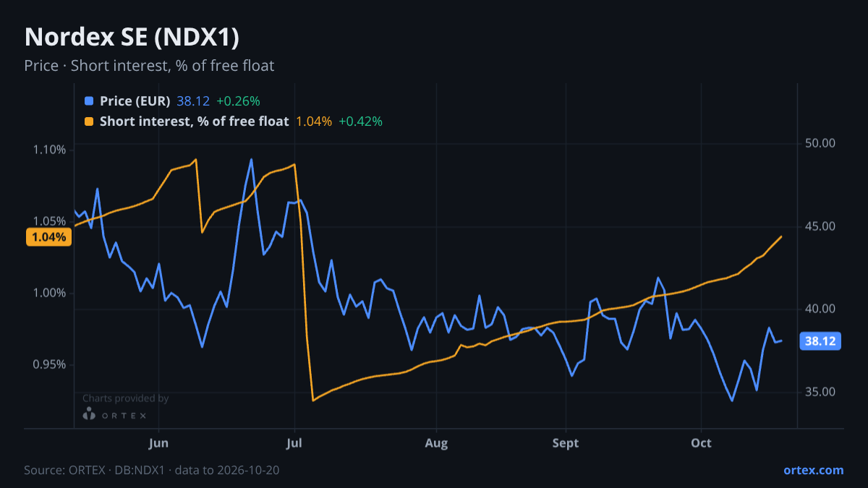The image size is (868, 488).
Task: Click the 1.10% left axis label
Action: (49, 150)
